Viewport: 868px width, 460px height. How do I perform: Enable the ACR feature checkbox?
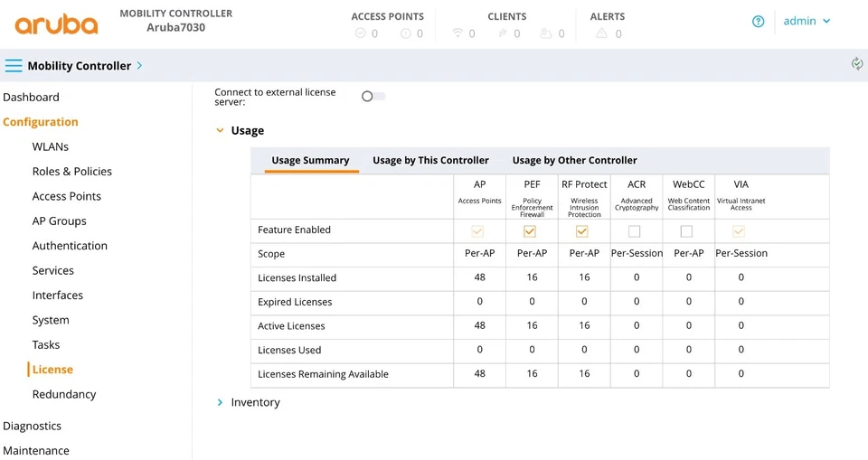tap(635, 231)
